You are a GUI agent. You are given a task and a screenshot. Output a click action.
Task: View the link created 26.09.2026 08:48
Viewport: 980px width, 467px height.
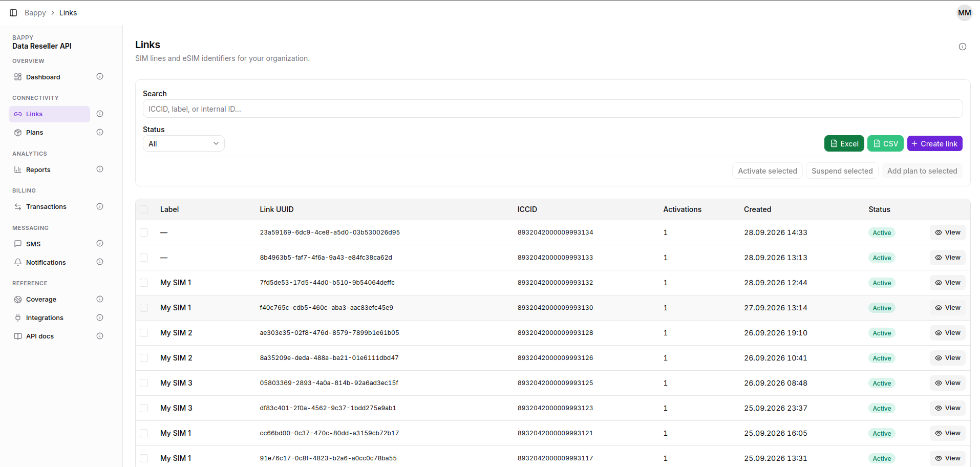coord(947,383)
